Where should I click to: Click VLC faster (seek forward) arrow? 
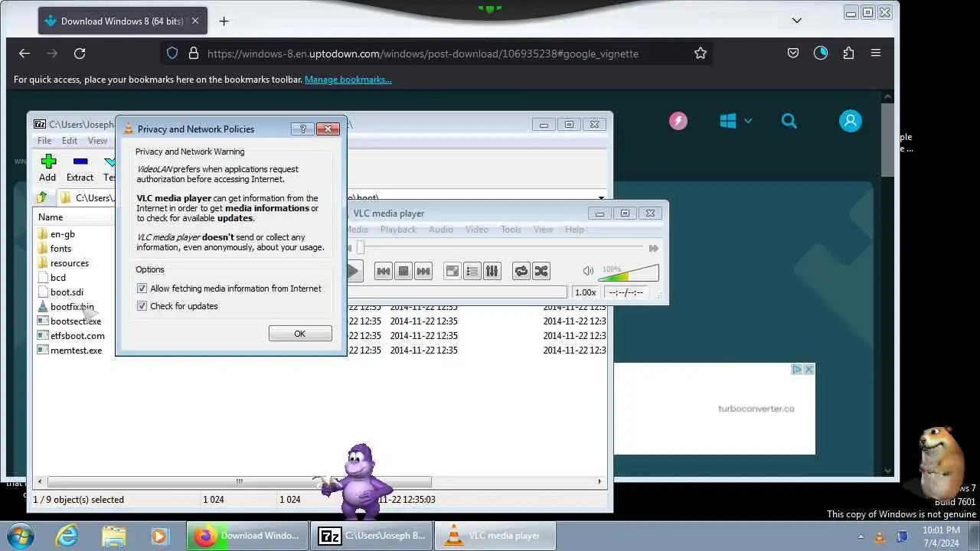coord(653,248)
